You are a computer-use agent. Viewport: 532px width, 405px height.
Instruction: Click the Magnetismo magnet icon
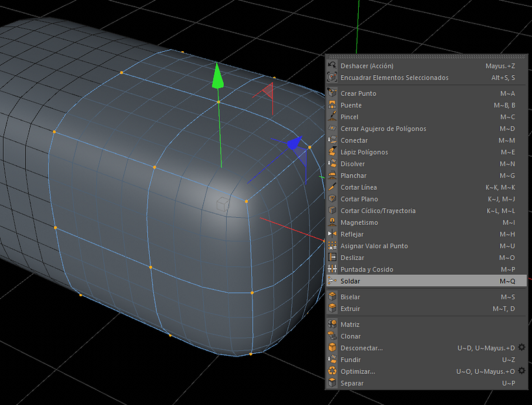332,222
